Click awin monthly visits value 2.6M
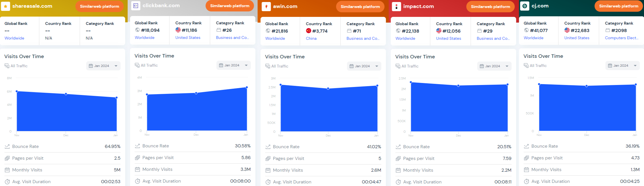This screenshot has width=644, height=186. coord(376,170)
